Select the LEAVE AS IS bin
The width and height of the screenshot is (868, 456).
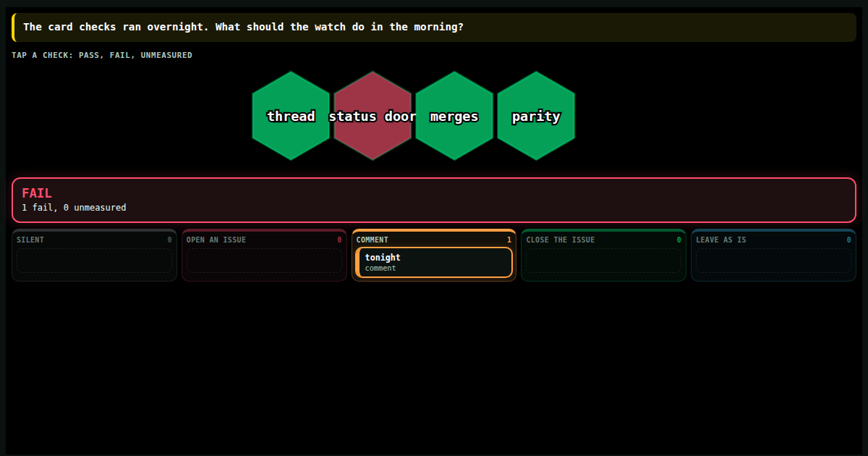coord(773,255)
